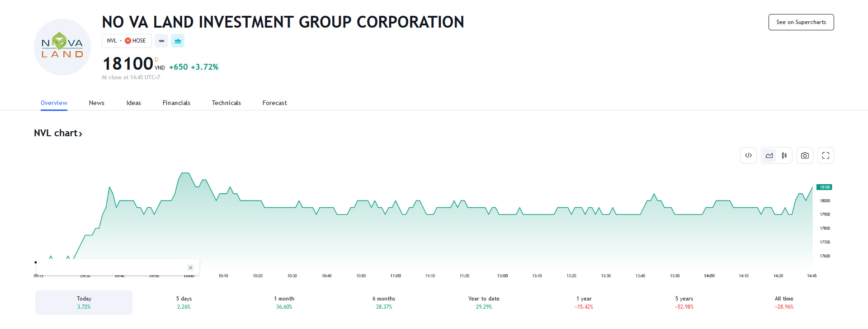
Task: Switch to area chart style
Action: [769, 156]
